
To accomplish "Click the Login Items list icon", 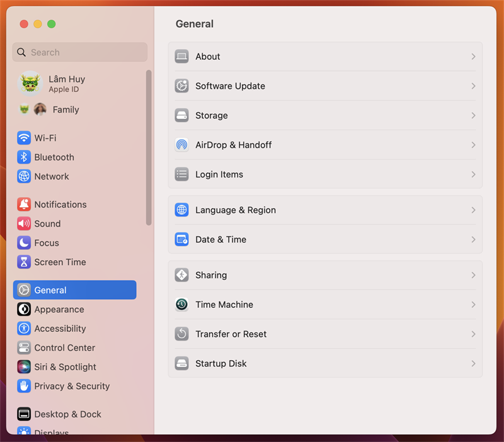I will [181, 174].
